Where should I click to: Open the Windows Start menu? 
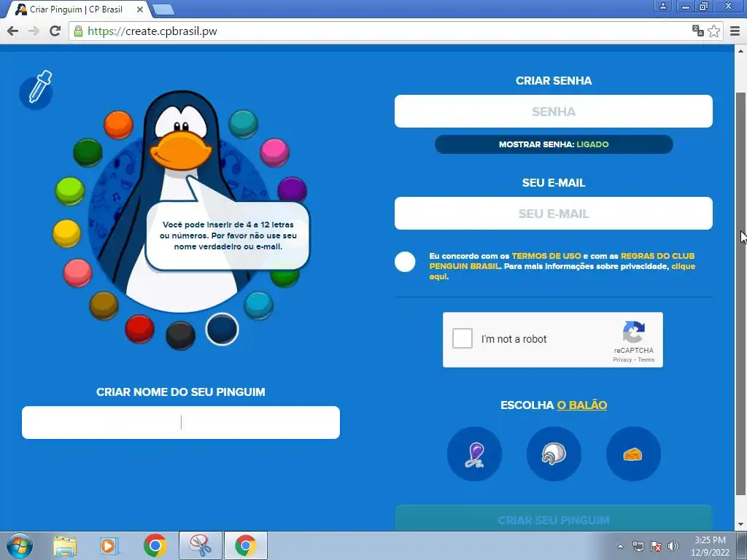point(19,545)
